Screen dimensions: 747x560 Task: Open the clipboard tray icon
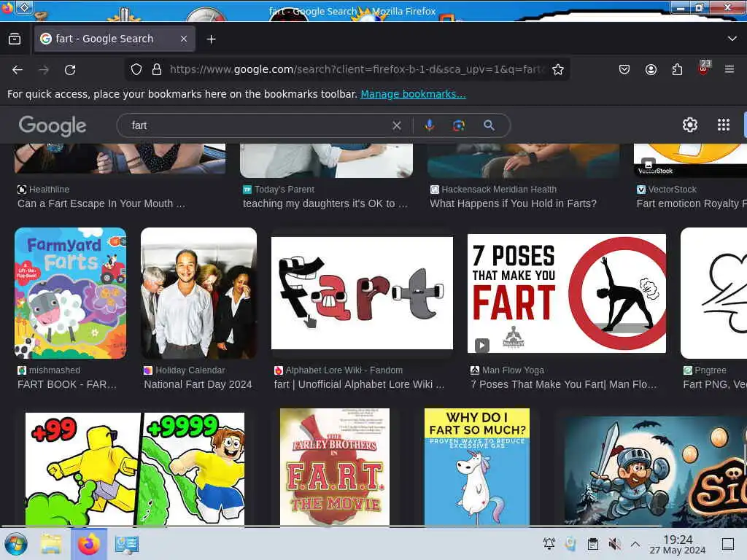click(x=592, y=544)
